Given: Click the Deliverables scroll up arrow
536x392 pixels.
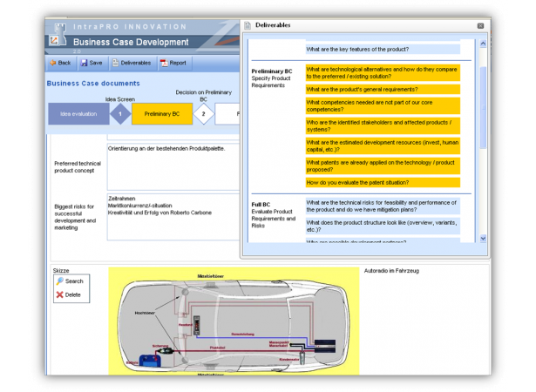Looking at the screenshot, I should 483,44.
